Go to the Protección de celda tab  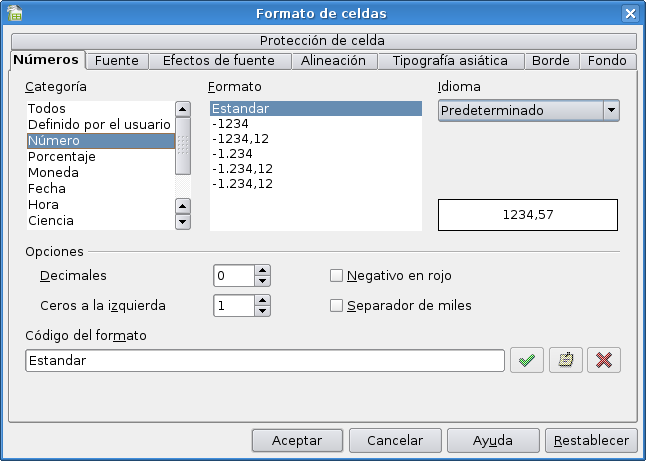(322, 41)
